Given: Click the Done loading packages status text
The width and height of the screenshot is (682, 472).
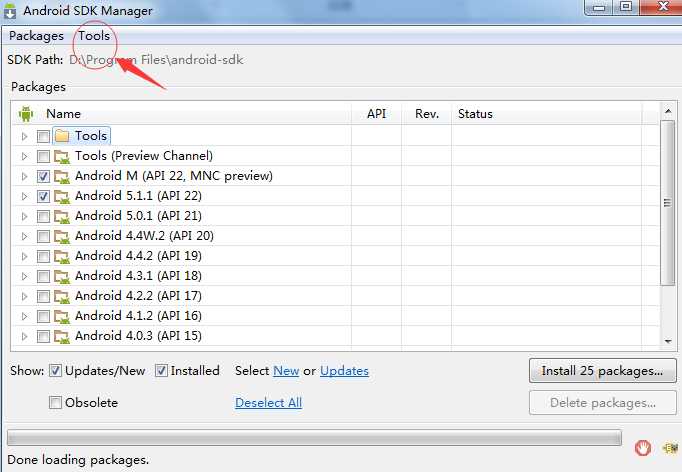Looking at the screenshot, I should 78,460.
